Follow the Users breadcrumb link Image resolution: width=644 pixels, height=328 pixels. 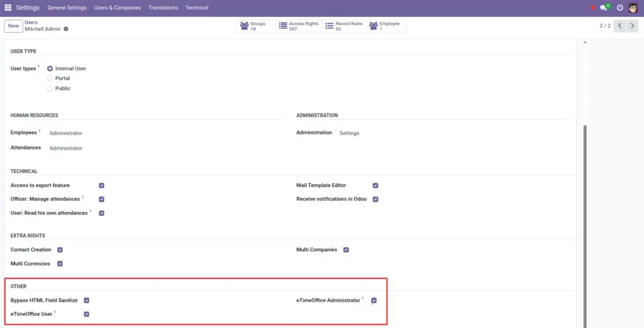[x=31, y=22]
